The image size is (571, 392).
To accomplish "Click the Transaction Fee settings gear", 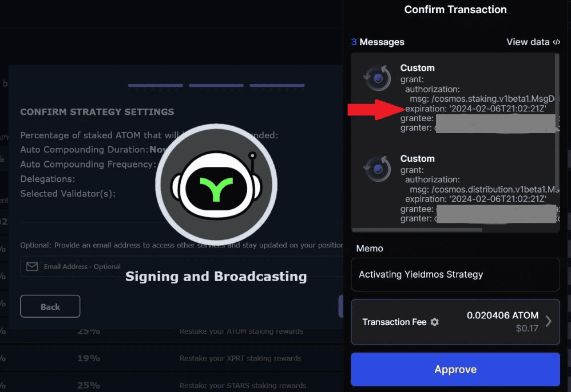I will [434, 322].
